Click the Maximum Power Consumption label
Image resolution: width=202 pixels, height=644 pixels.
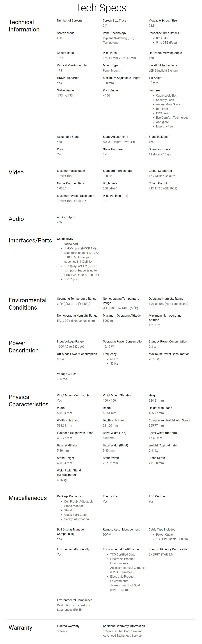(169, 354)
